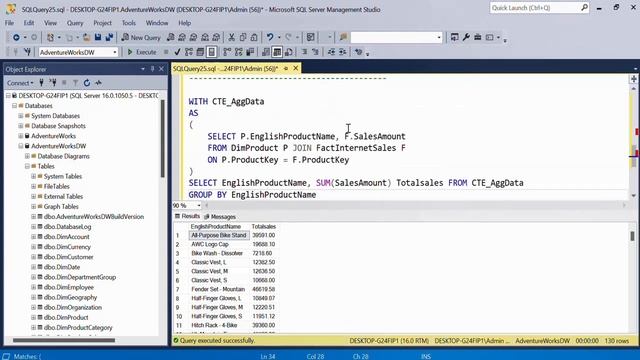The width and height of the screenshot is (640, 360).
Task: Expand the Database Snapshots node
Action: [21, 126]
